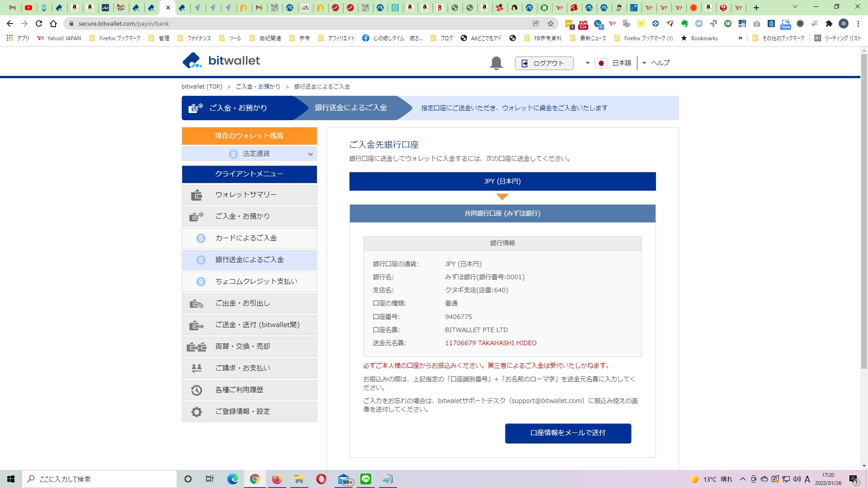868x488 pixels.
Task: Select 銀行送金によるご入金 sidebar item
Action: click(x=250, y=260)
